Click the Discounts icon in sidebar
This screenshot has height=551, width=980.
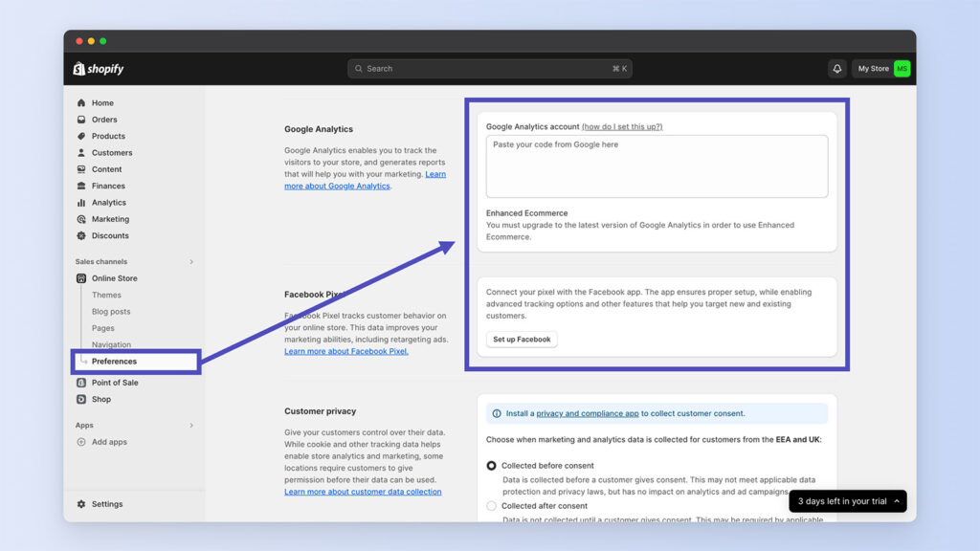coord(81,236)
